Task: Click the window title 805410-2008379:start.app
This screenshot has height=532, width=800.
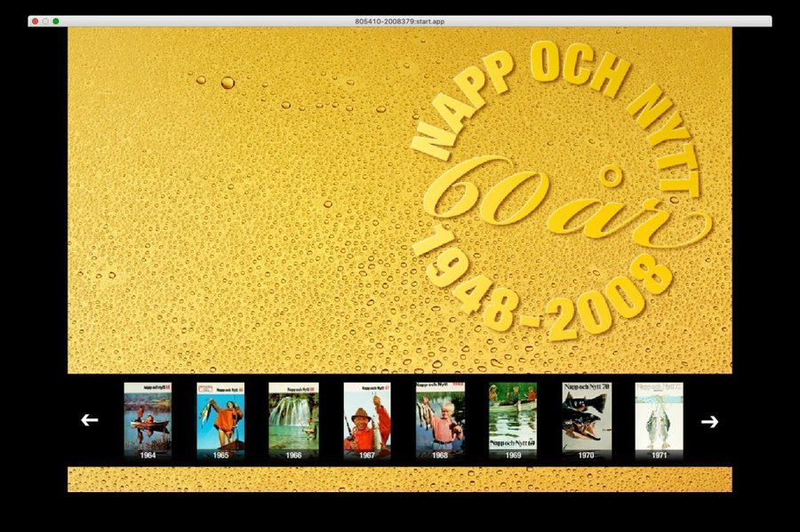Action: 399,21
